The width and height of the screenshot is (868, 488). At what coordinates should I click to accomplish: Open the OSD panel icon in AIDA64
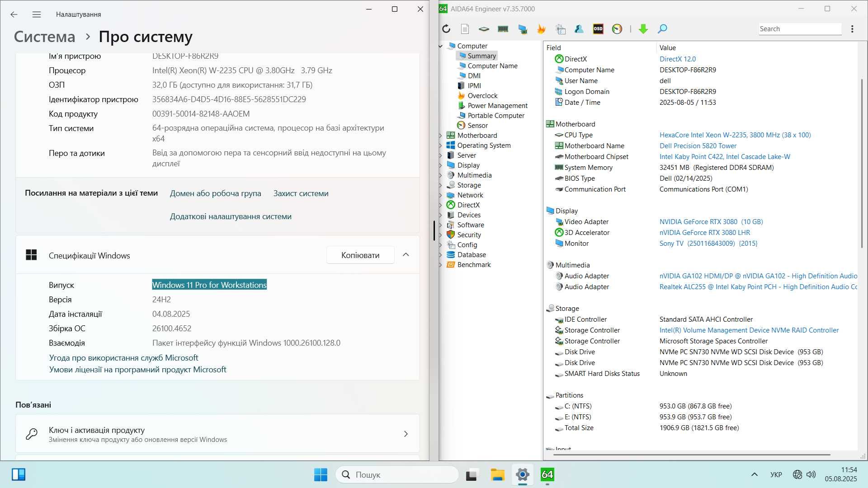pos(598,29)
